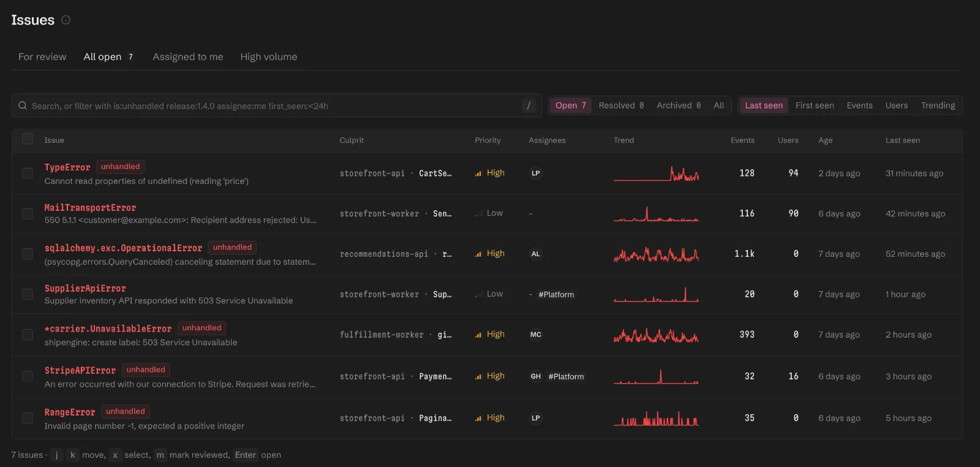Click the magnifier icon in the search bar
The height and width of the screenshot is (467, 980).
[23, 105]
